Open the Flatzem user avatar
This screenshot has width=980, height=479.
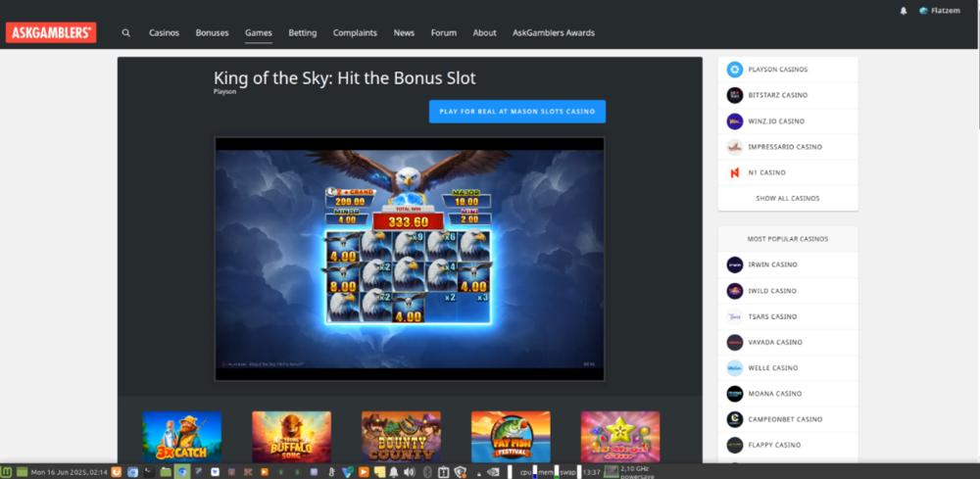tap(924, 11)
